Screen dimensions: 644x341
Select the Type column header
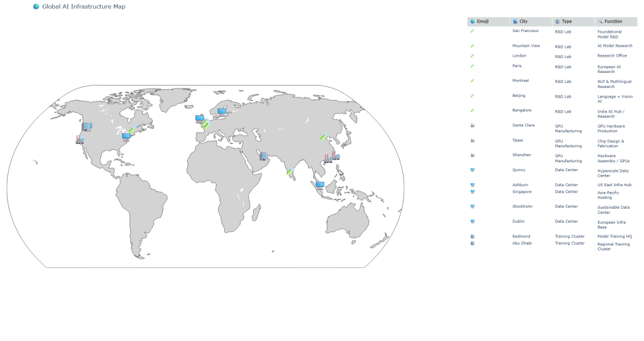pos(573,21)
